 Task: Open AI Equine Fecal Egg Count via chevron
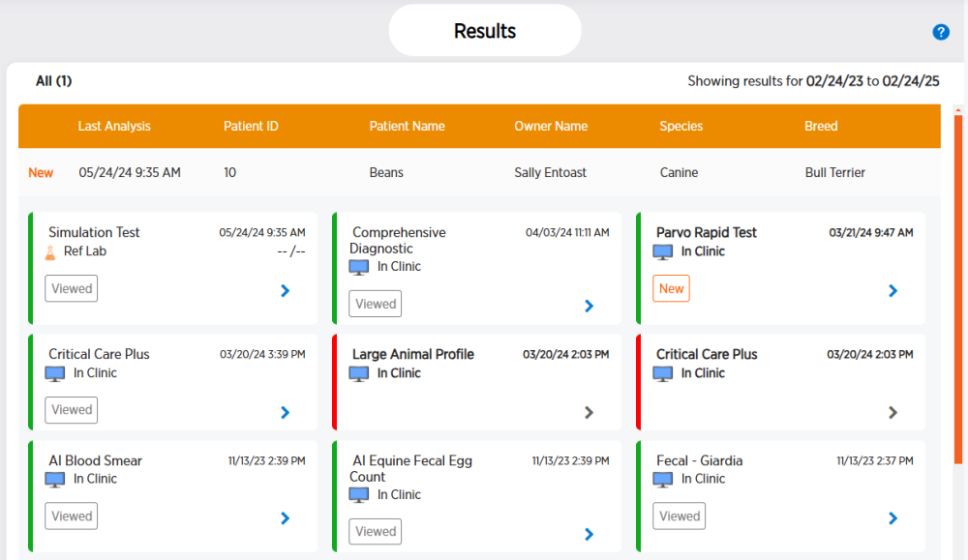[x=589, y=534]
